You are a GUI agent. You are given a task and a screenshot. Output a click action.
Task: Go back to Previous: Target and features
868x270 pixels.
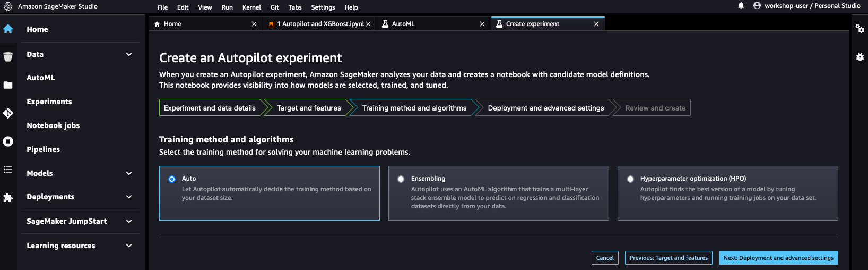669,258
